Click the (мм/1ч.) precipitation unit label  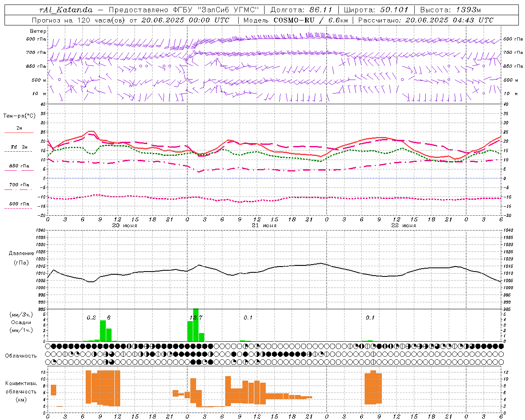(21, 330)
